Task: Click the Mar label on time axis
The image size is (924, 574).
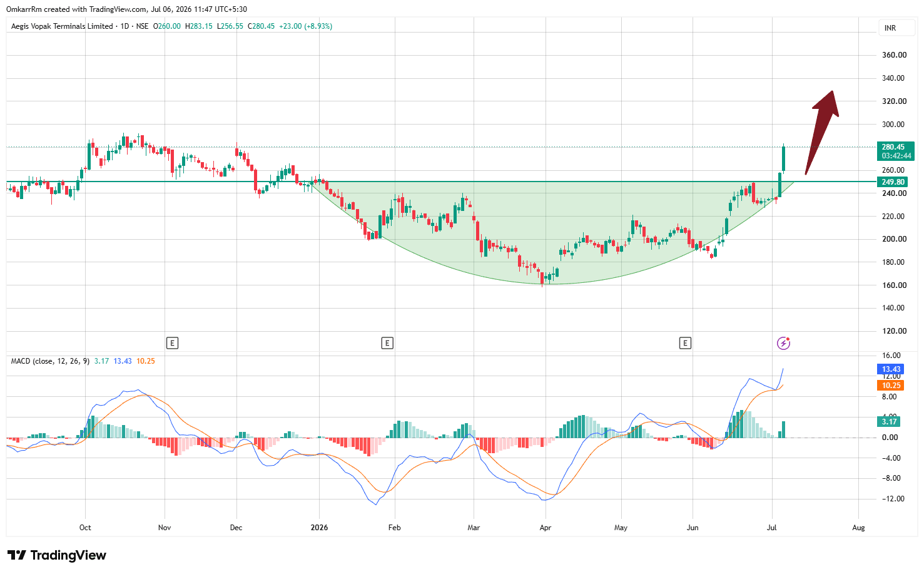Action: [x=474, y=528]
